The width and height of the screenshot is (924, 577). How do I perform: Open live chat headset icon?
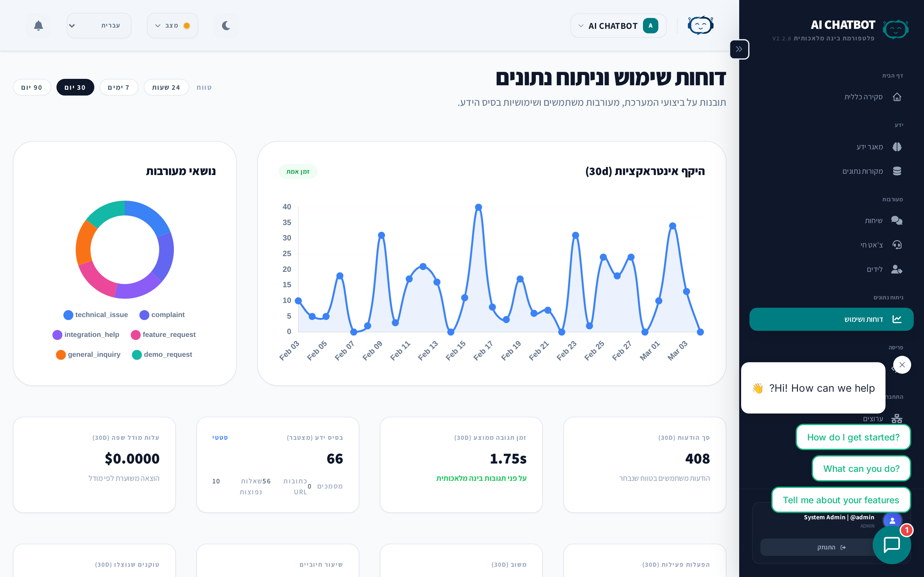[897, 245]
